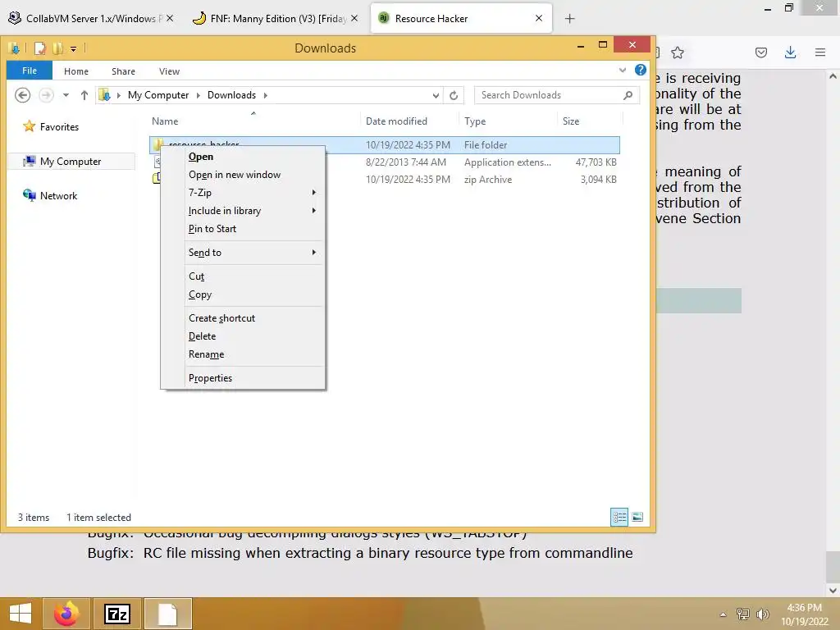Switch to the Home ribbon tab
This screenshot has width=840, height=630.
(76, 71)
